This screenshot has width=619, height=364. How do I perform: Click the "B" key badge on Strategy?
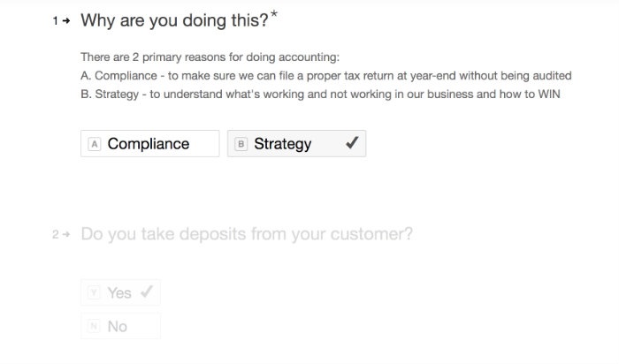point(241,144)
